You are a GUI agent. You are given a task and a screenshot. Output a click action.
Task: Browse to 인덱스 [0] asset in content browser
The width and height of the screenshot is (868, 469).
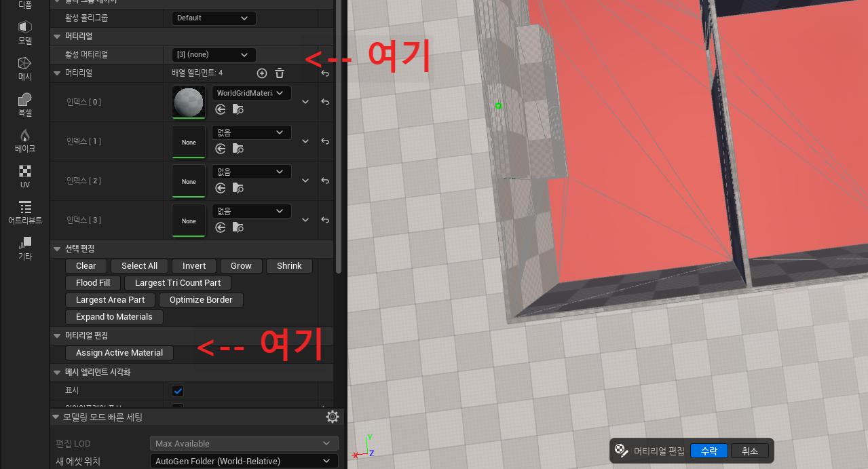238,109
